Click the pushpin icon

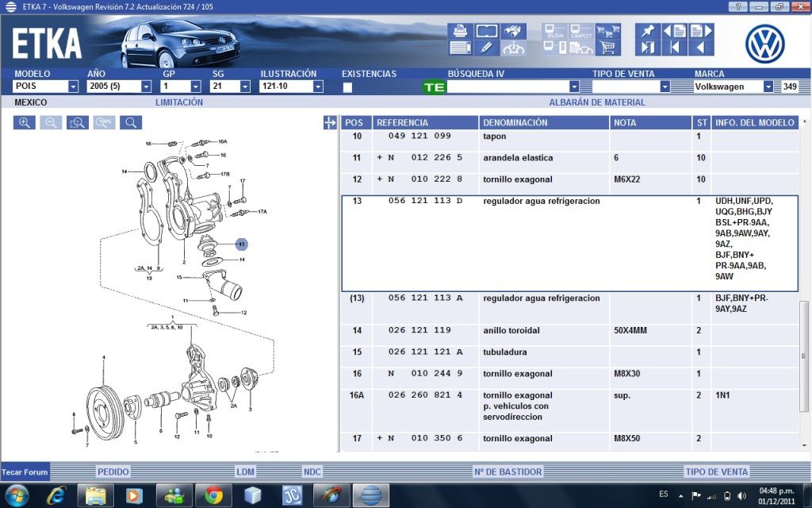[x=647, y=31]
